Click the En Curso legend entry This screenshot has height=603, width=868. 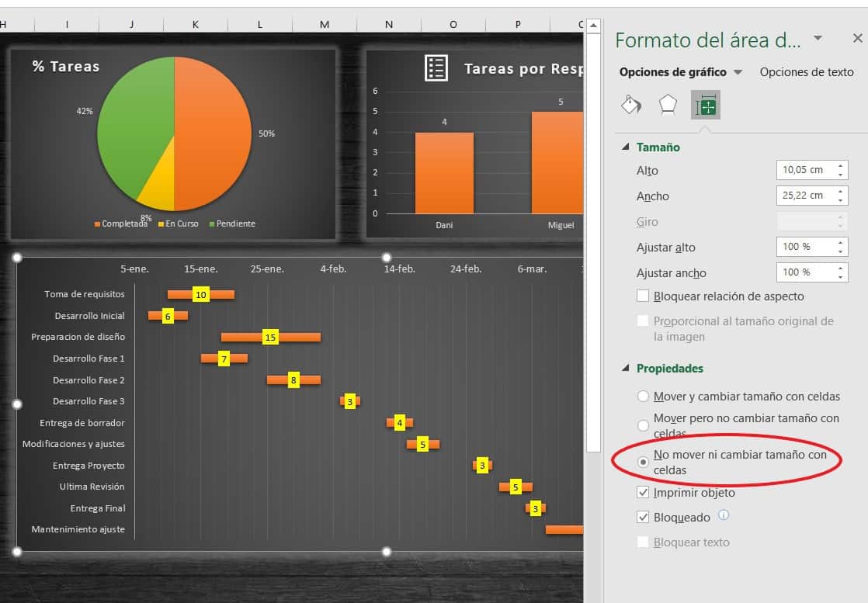tap(179, 224)
